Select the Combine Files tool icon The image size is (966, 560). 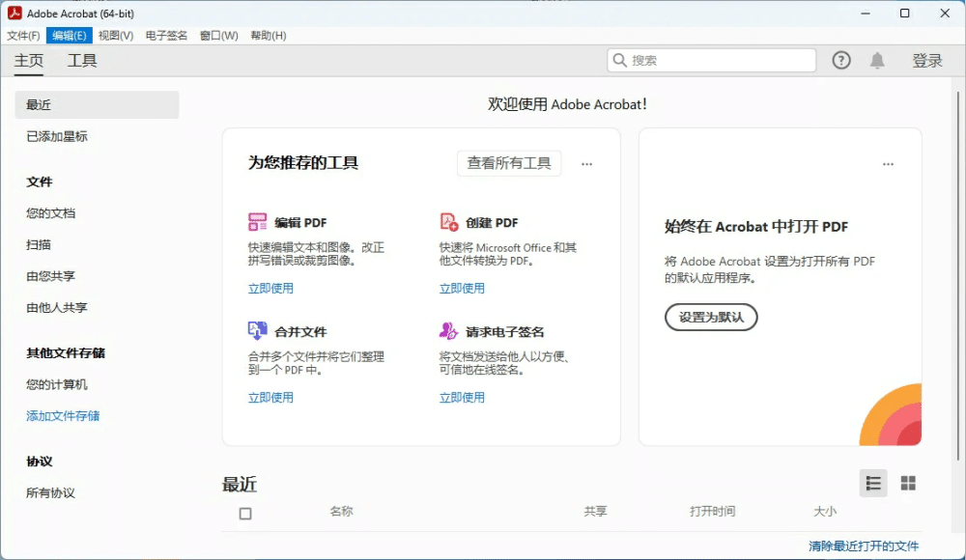pyautogui.click(x=259, y=330)
